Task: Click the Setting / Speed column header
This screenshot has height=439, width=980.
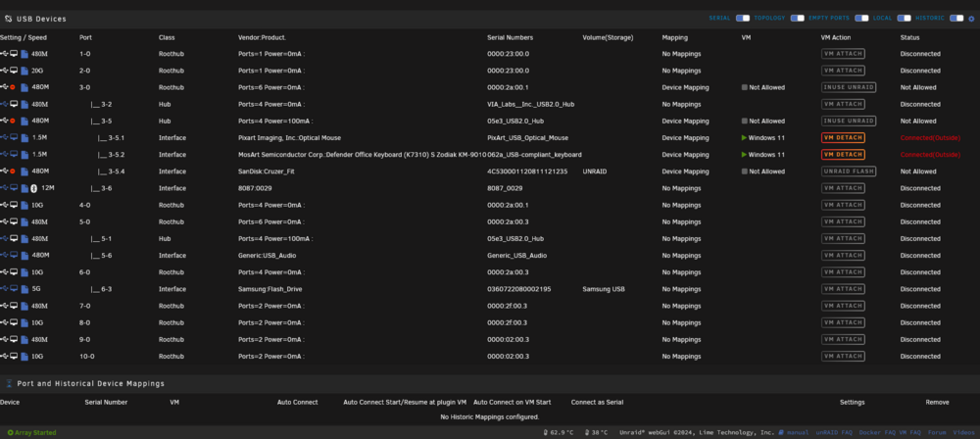Action: [x=24, y=37]
